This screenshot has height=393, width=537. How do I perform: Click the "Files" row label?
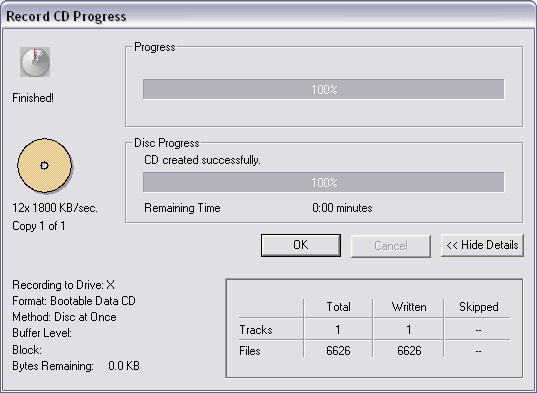point(250,351)
